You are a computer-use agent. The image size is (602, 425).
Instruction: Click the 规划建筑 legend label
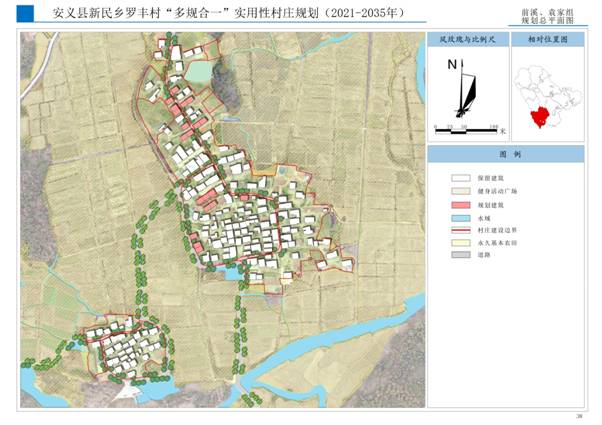pos(491,205)
